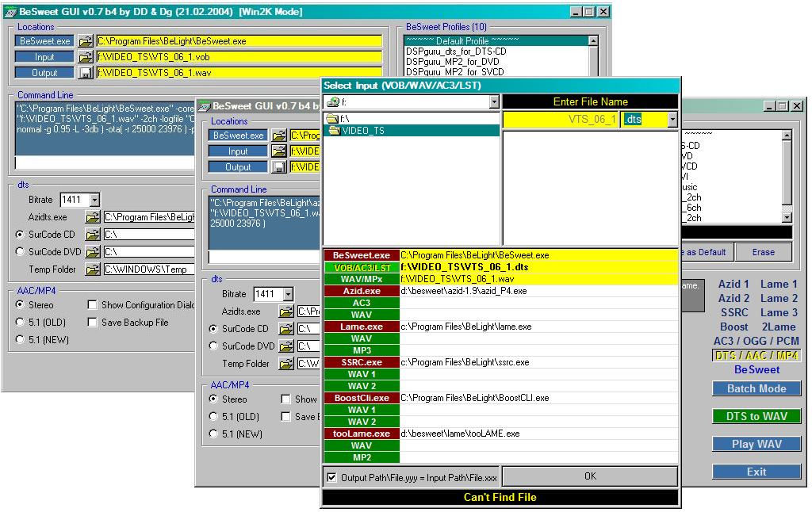Viewport: 812px width, 512px height.
Task: Click the f: drive icon in Select Input dialog
Action: (x=333, y=102)
